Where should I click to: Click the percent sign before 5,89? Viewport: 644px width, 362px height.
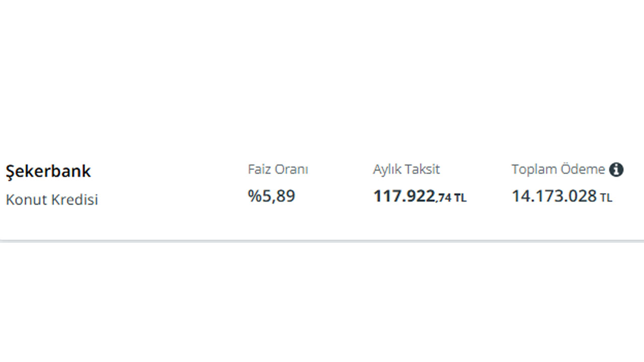(253, 196)
